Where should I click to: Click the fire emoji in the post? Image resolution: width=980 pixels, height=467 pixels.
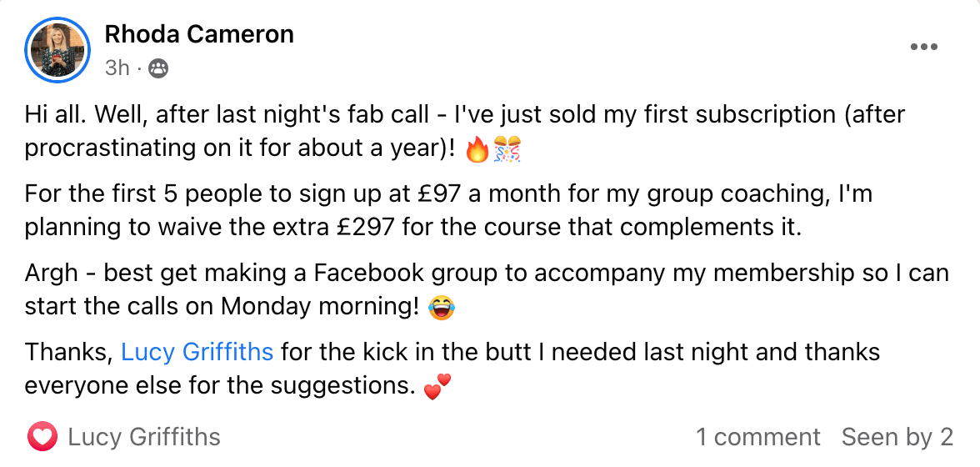coord(477,150)
